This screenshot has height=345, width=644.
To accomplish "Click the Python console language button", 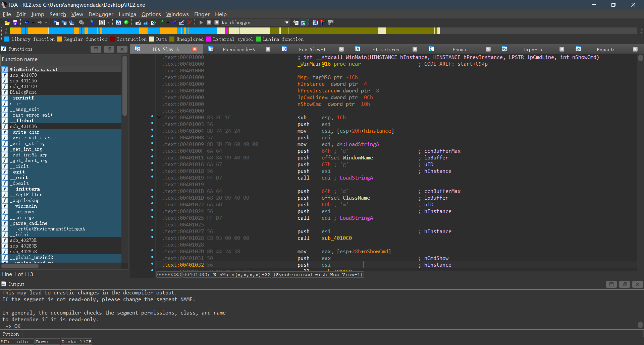I will click(11, 334).
